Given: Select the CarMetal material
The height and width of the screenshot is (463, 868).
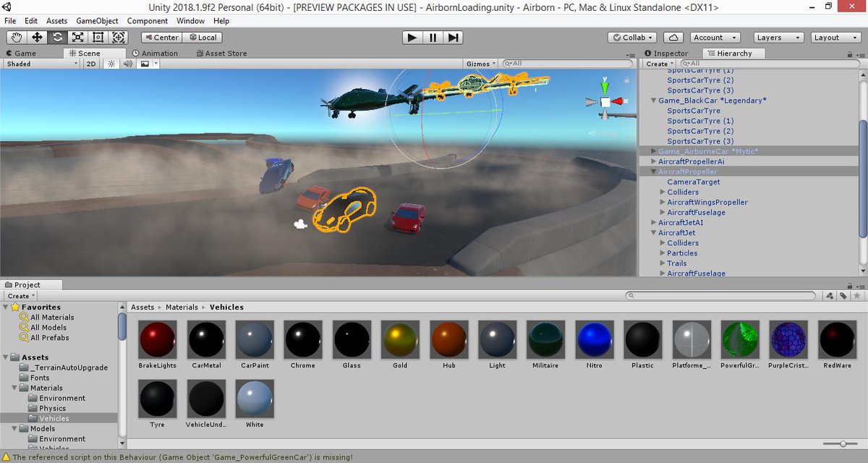Looking at the screenshot, I should 205,339.
